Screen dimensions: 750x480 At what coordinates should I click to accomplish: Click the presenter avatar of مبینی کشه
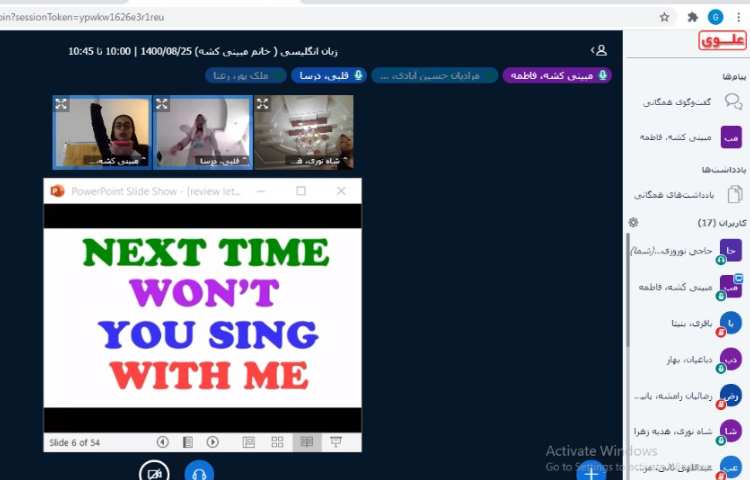[731, 287]
